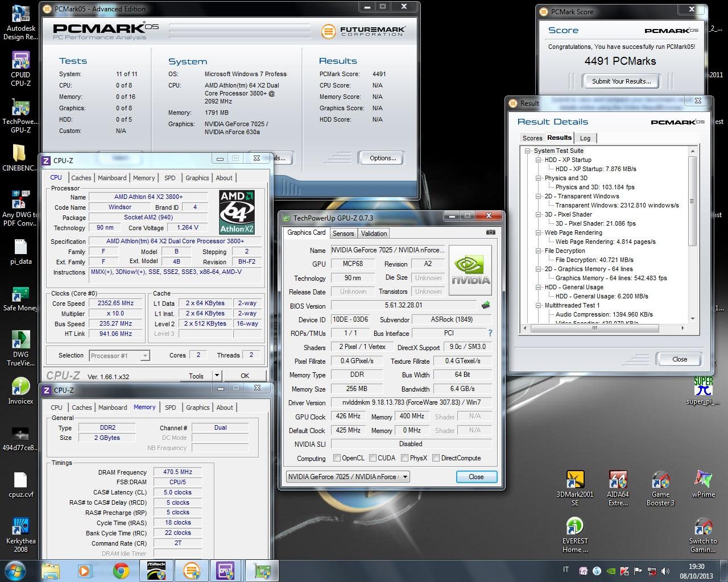
Task: Click the Switch to Gaming desktop shortcut
Action: click(703, 535)
